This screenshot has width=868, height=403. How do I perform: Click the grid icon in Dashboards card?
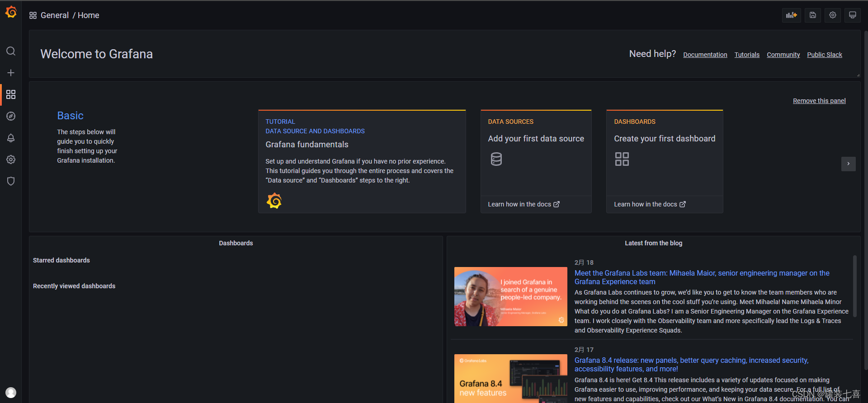click(x=622, y=159)
